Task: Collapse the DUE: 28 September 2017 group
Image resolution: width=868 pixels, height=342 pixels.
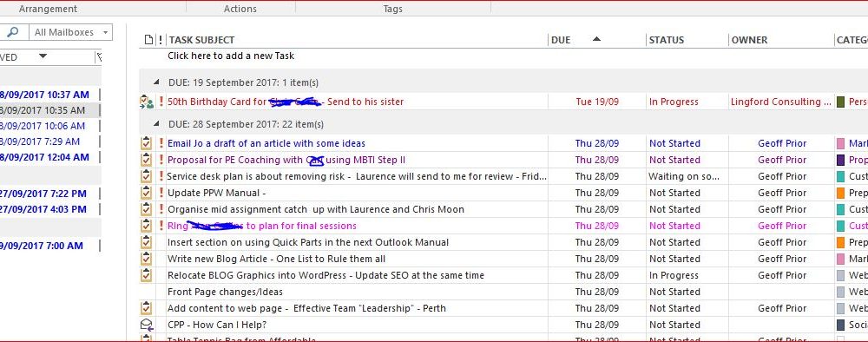Action: click(x=156, y=124)
